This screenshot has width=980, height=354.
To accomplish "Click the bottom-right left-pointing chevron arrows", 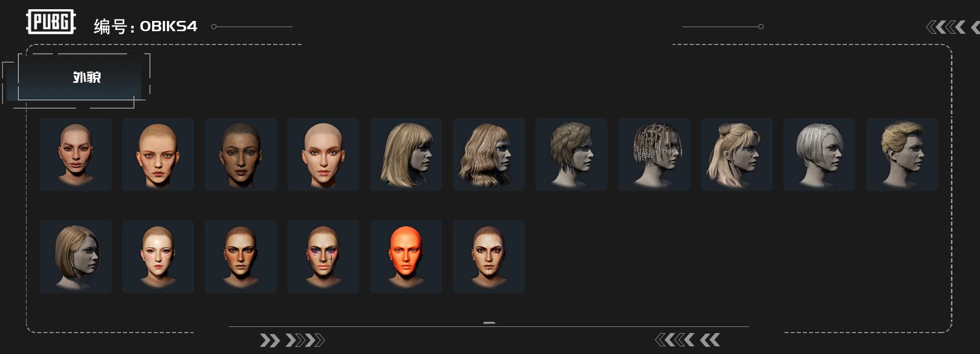I will tap(687, 340).
